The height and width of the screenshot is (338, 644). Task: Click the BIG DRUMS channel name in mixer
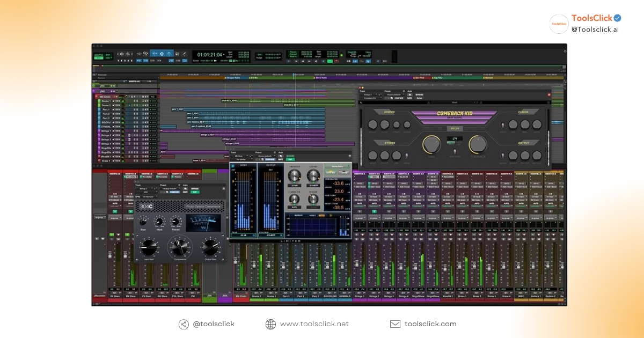point(330,296)
